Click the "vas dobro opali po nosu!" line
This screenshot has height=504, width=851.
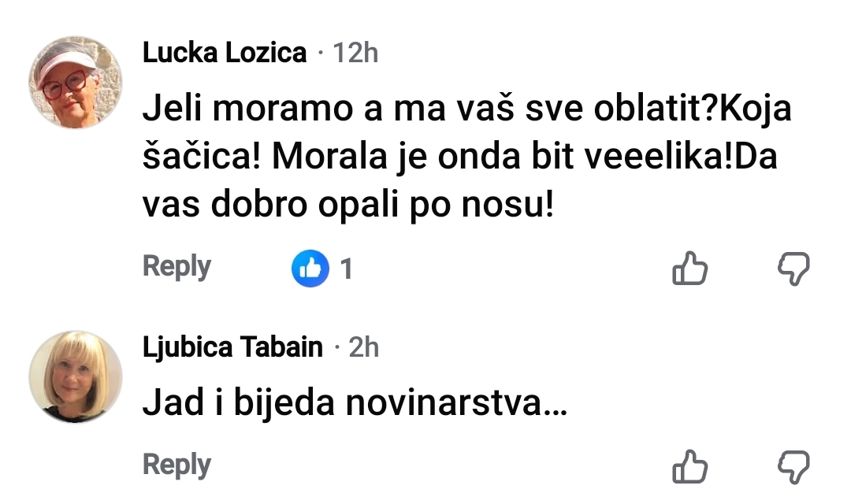(x=348, y=206)
